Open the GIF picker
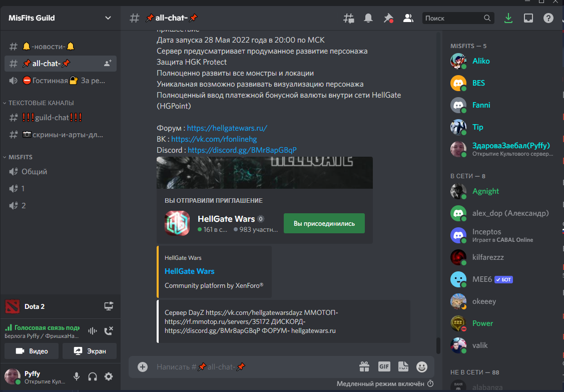This screenshot has width=564, height=392. 384,366
